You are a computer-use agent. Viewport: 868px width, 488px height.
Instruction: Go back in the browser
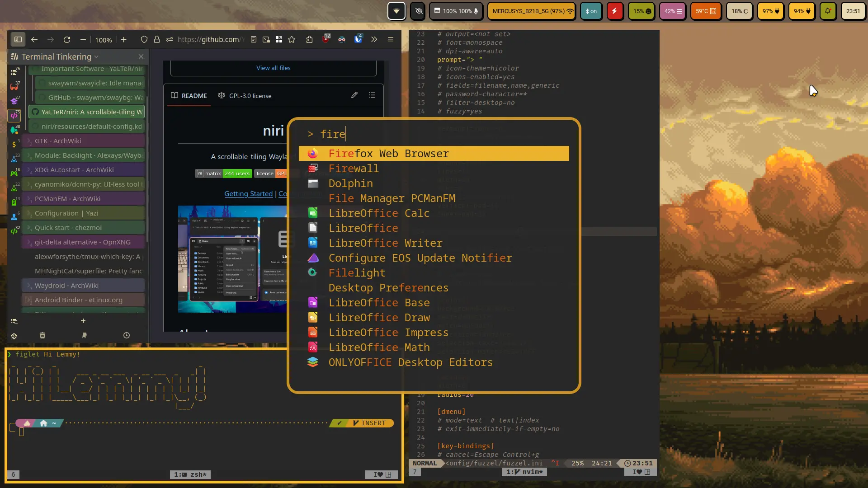click(x=34, y=40)
